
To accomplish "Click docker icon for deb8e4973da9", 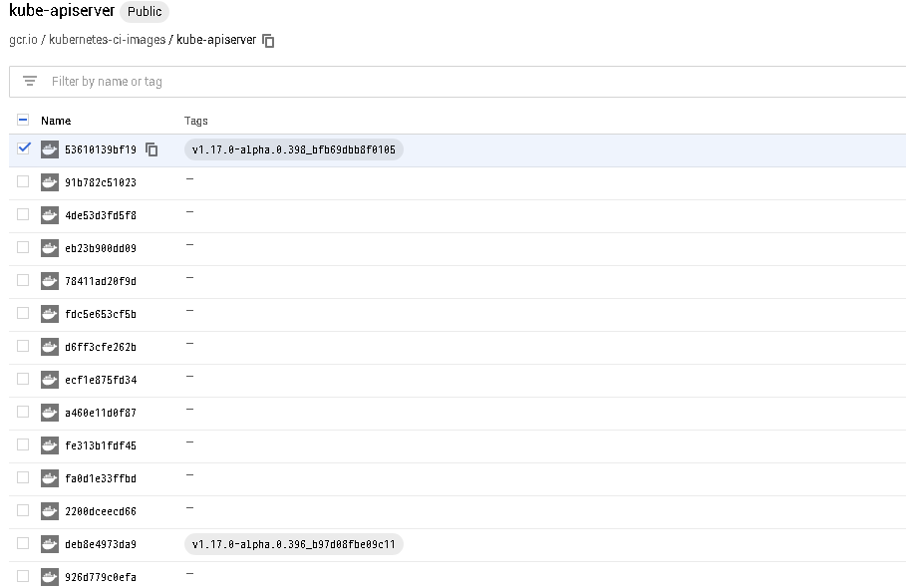I will (x=50, y=545).
